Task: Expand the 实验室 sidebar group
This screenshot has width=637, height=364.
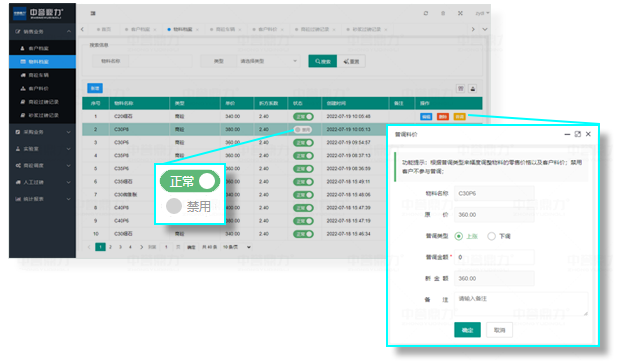Action: coord(42,149)
